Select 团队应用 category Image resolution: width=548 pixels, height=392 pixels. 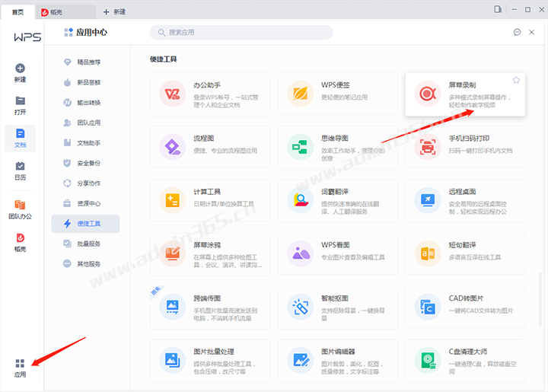(85, 123)
